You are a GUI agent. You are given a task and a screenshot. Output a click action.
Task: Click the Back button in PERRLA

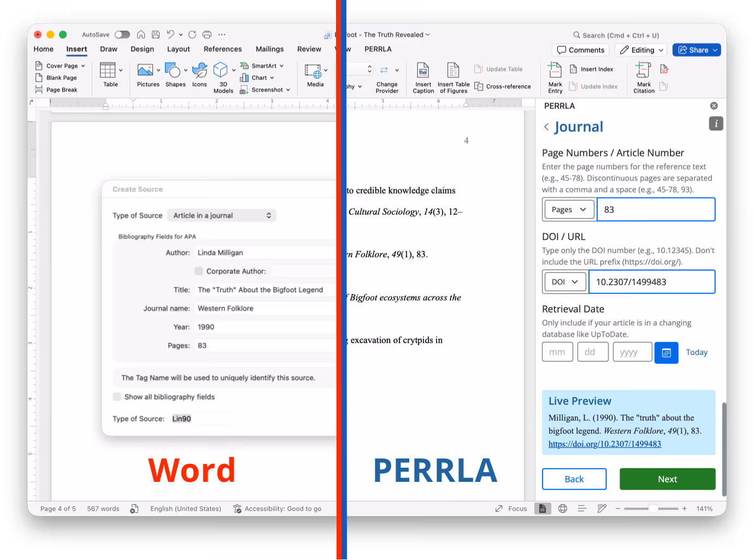click(x=574, y=479)
